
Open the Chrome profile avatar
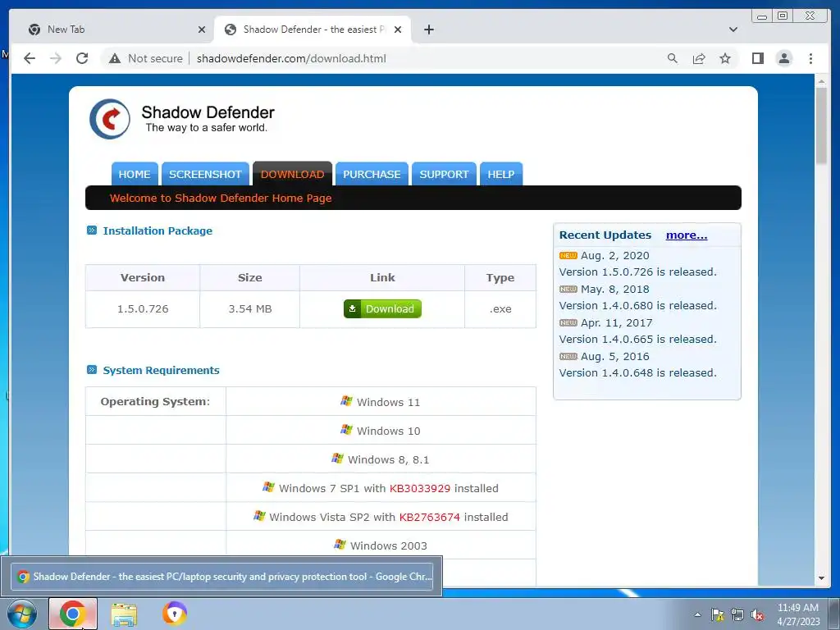coord(783,58)
